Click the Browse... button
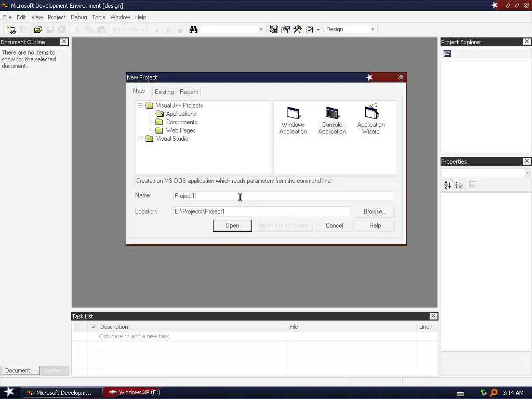The image size is (532, 399). (375, 211)
